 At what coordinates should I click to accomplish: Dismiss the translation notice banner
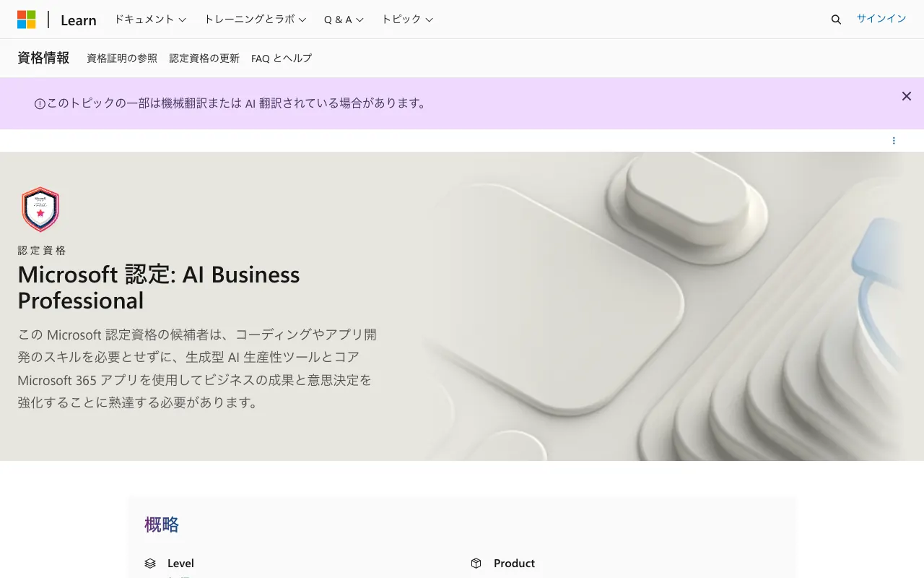(x=907, y=96)
